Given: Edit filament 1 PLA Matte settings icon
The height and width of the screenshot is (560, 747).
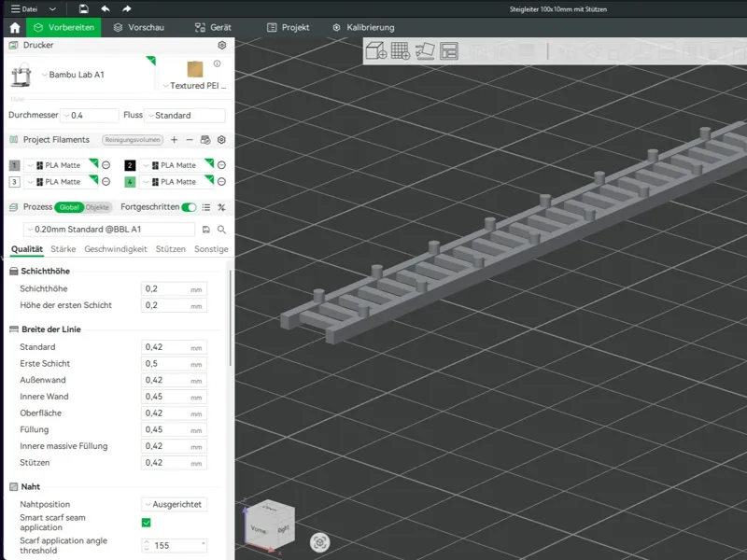Looking at the screenshot, I should tap(106, 165).
